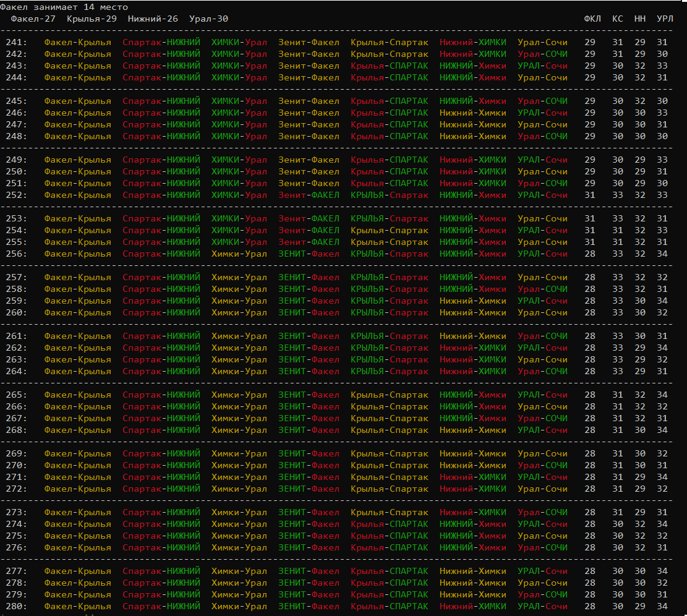
Task: Select 'ЗЕНИТ-Факел' in row 272
Action: point(309,489)
